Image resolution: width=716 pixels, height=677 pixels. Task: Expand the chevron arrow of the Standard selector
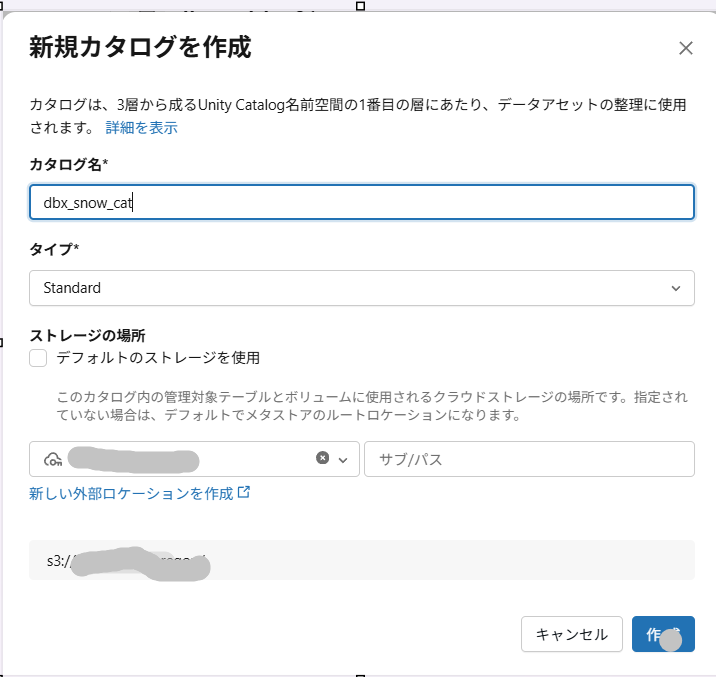(676, 289)
